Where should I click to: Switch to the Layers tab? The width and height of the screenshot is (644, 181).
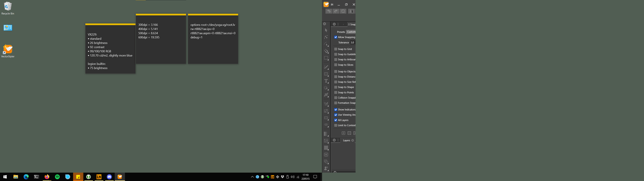point(346,140)
